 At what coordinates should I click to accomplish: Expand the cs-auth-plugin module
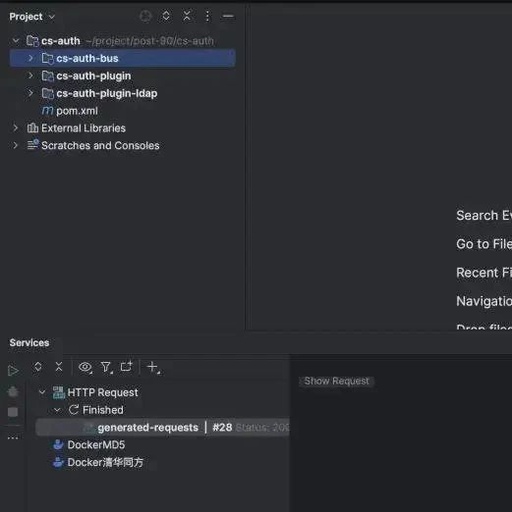[31, 76]
